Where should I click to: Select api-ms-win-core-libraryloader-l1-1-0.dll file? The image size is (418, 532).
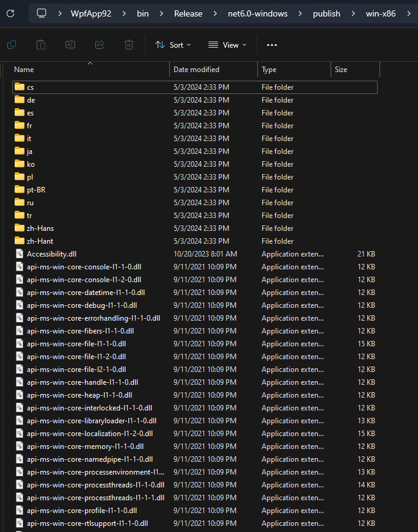tap(194, 421)
